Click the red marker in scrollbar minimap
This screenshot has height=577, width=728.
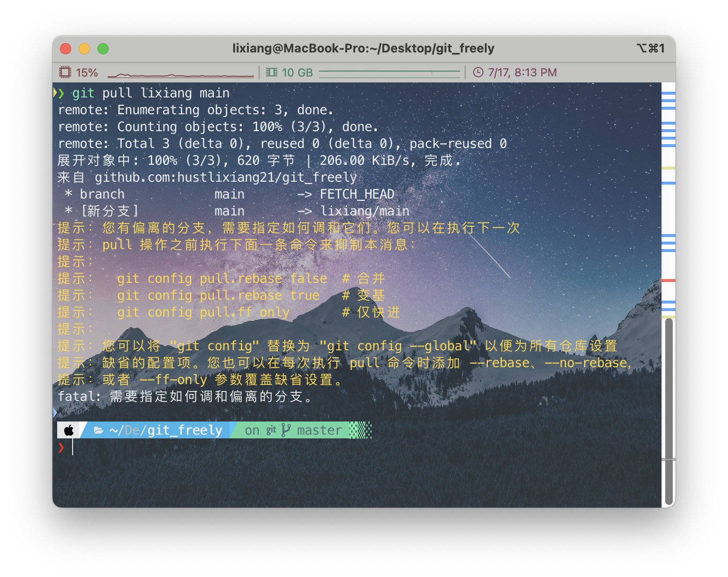[668, 280]
